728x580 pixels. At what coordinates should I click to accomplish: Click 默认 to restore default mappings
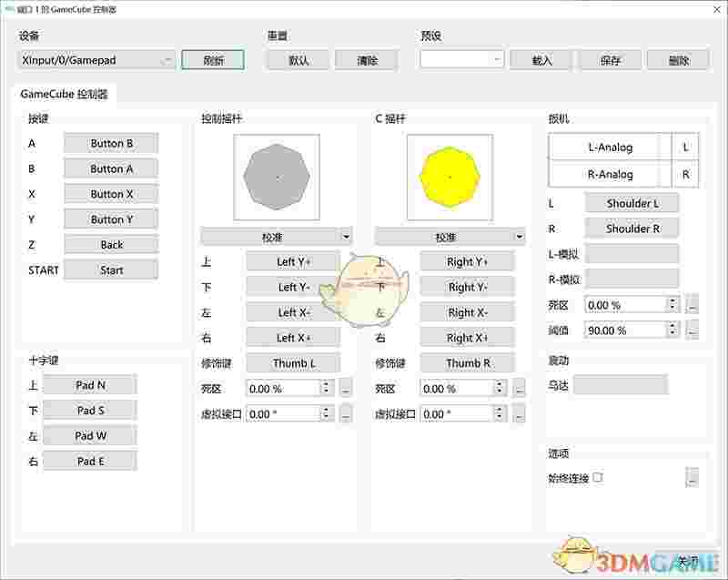click(297, 59)
